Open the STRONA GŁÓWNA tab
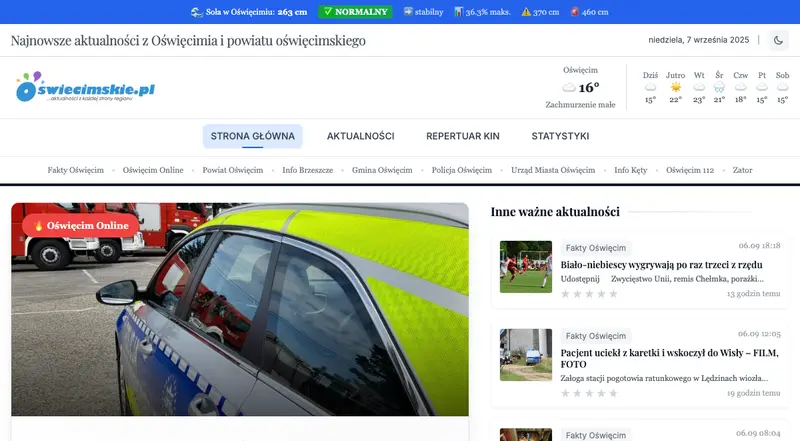 [x=253, y=136]
